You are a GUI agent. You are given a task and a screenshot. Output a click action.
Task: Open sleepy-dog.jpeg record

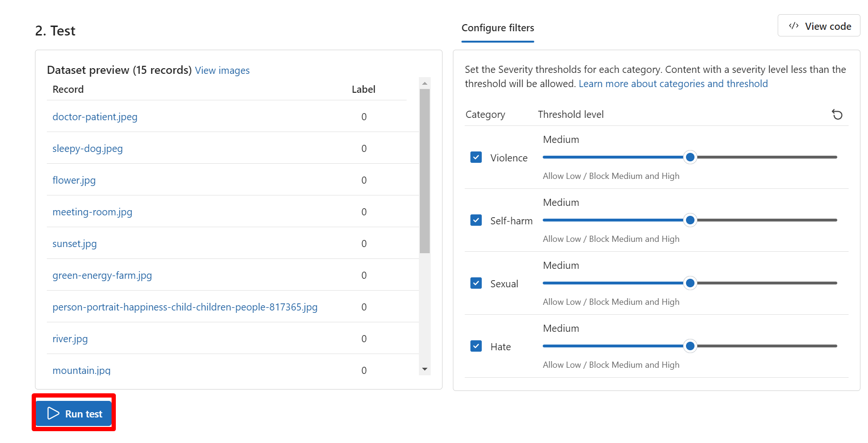tap(87, 149)
